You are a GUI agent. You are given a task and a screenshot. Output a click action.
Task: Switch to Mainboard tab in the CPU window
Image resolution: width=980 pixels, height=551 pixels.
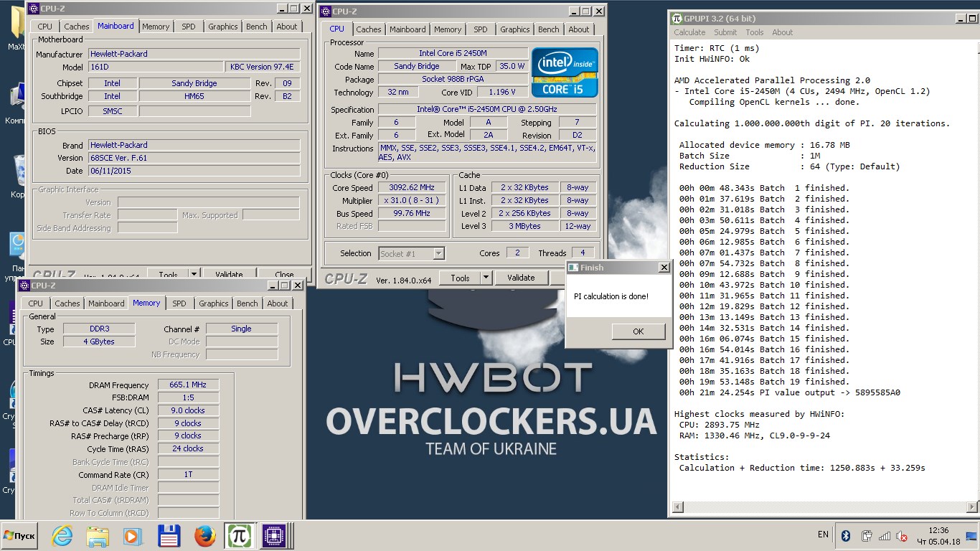[407, 29]
